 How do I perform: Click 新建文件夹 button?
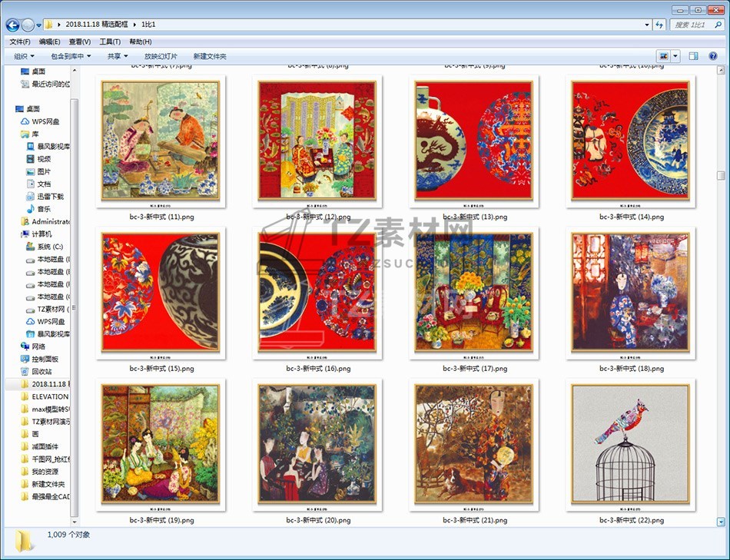click(210, 56)
